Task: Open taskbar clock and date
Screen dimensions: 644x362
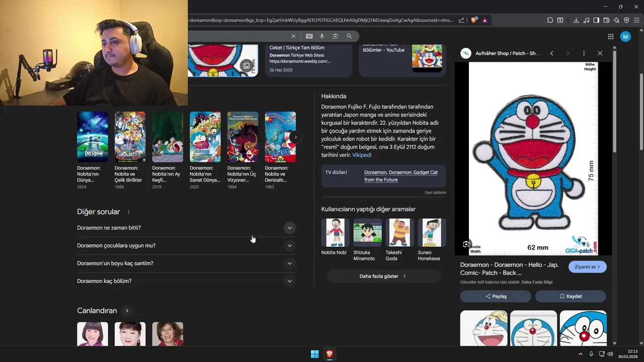Action: pos(629,354)
